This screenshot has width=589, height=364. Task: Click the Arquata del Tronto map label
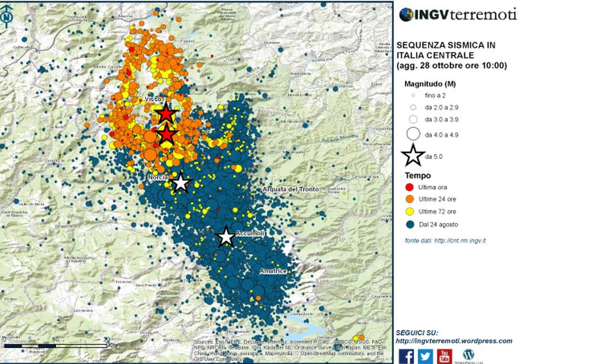click(290, 190)
